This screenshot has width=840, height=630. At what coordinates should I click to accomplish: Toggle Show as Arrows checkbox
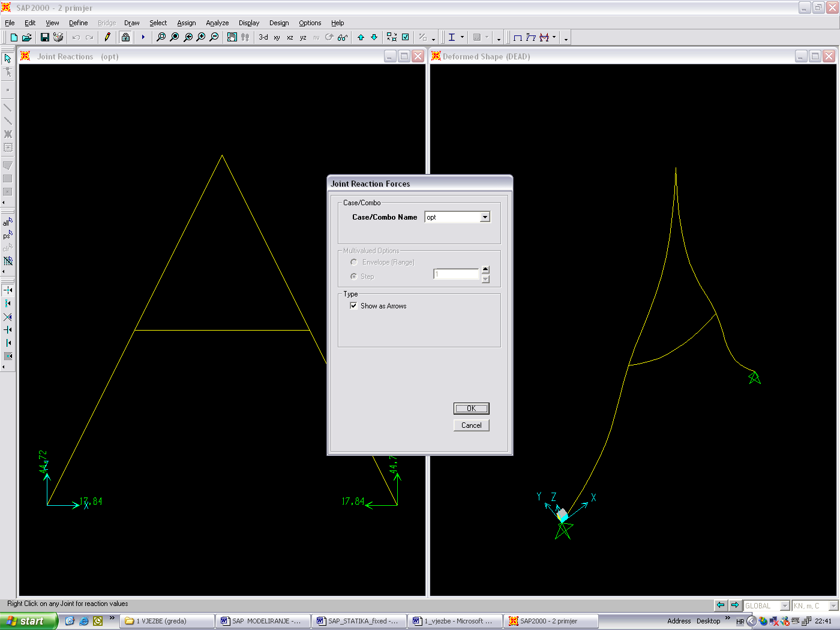pyautogui.click(x=353, y=305)
